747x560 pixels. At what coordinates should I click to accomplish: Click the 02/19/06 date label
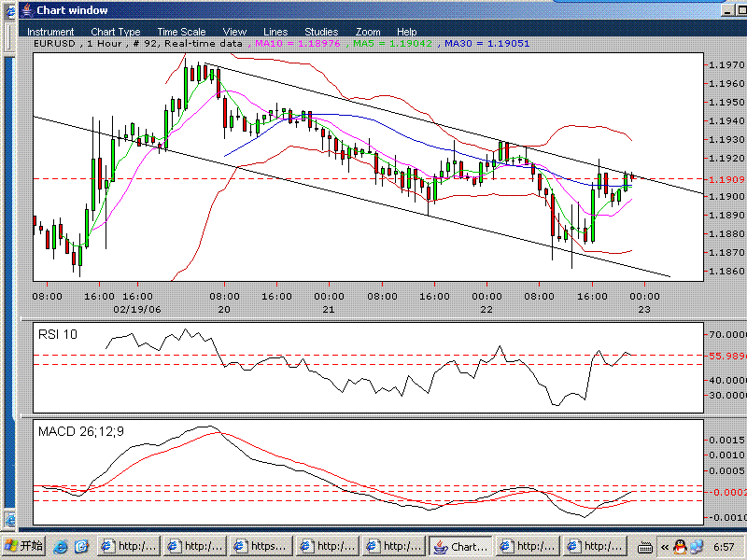pyautogui.click(x=137, y=310)
